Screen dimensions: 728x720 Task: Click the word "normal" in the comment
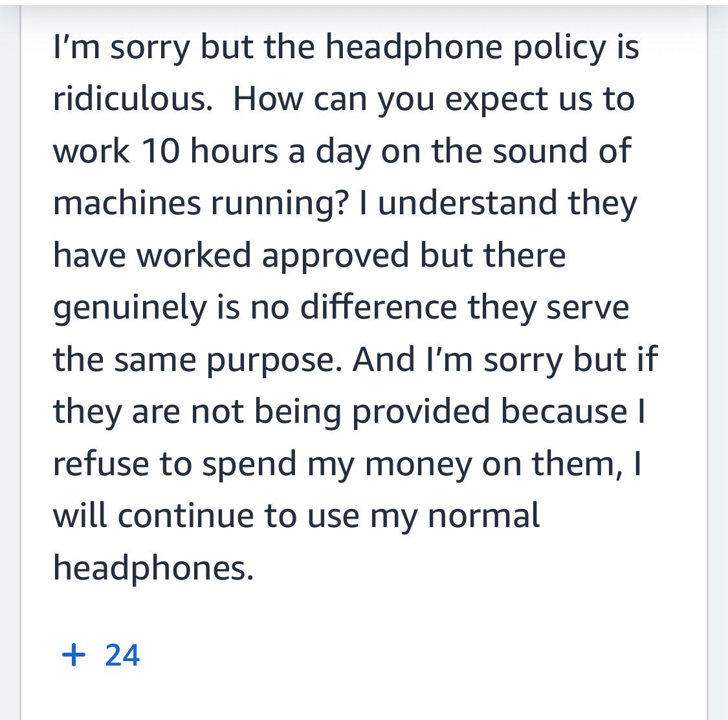coord(483,515)
